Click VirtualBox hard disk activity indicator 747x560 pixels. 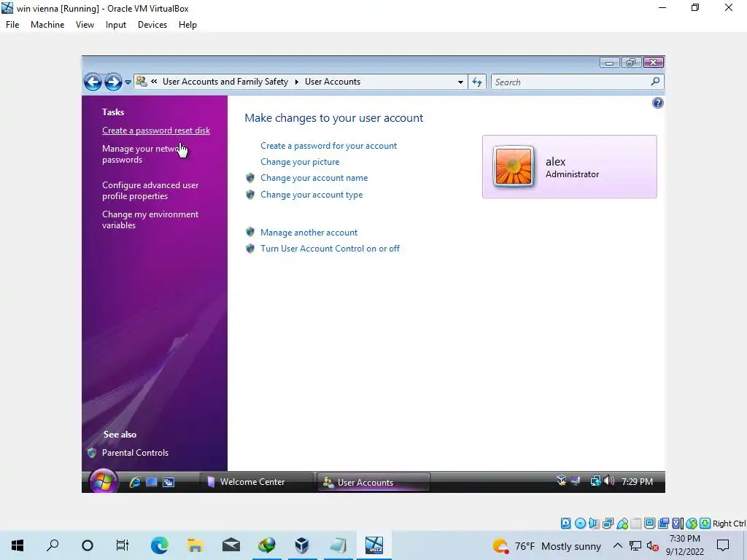tap(565, 524)
